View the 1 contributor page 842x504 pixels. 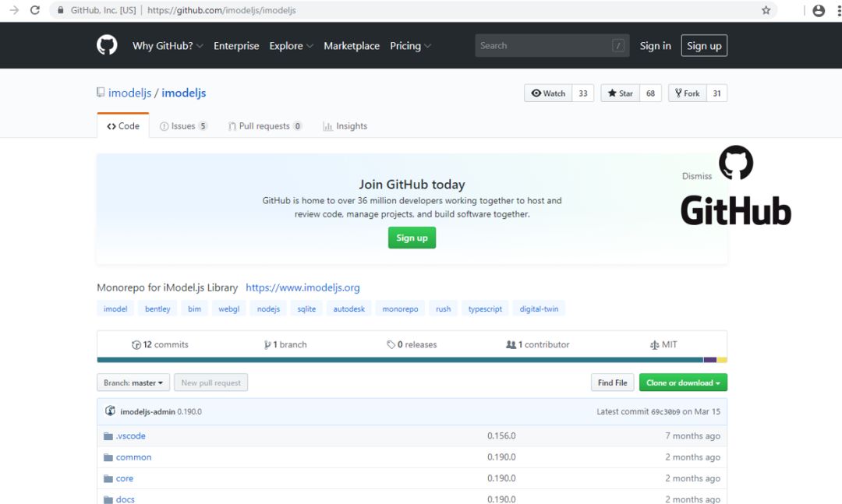[537, 344]
